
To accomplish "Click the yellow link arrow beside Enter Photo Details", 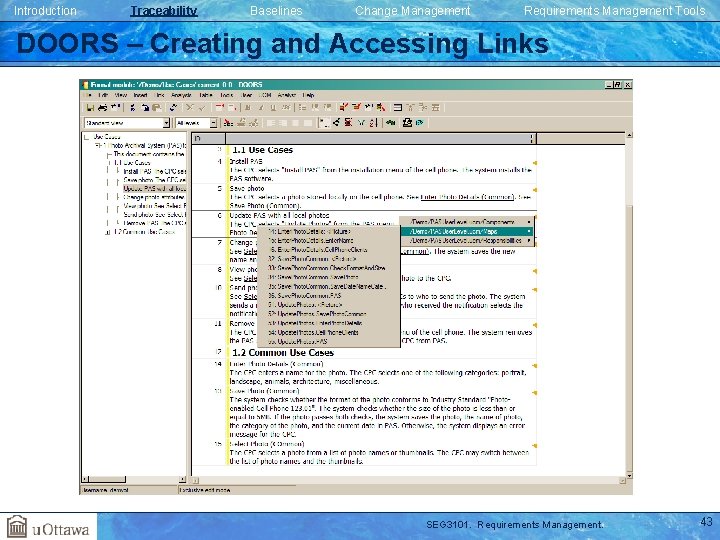I will click(534, 366).
